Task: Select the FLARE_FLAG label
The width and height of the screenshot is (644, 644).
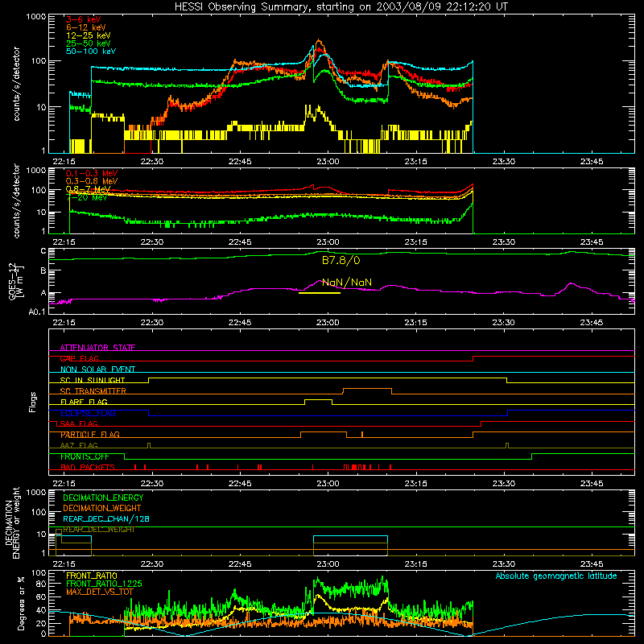Action: (x=84, y=402)
